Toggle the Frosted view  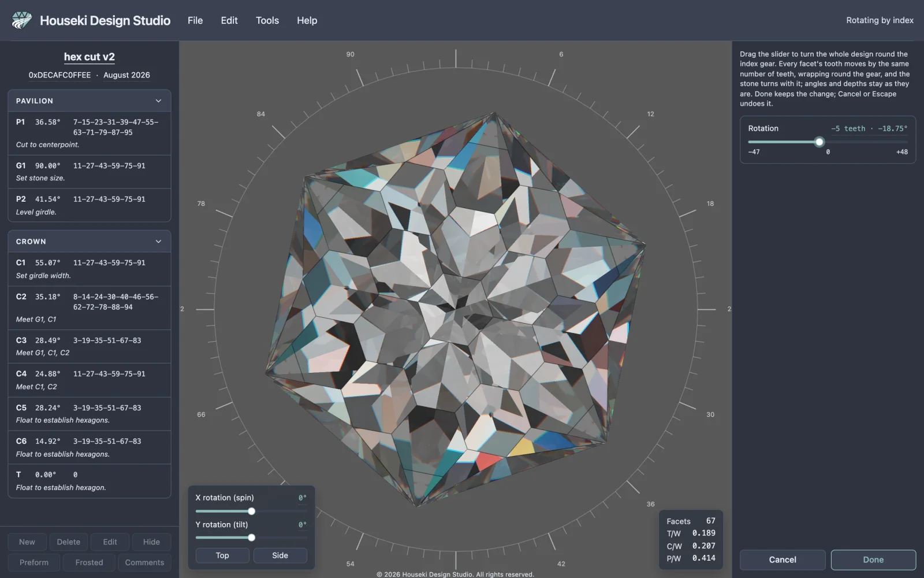(x=89, y=562)
